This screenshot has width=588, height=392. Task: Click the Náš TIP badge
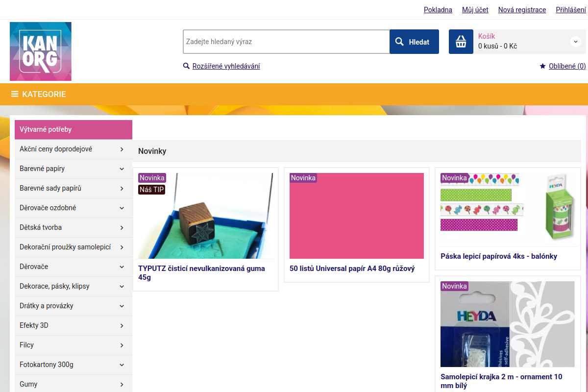[152, 190]
